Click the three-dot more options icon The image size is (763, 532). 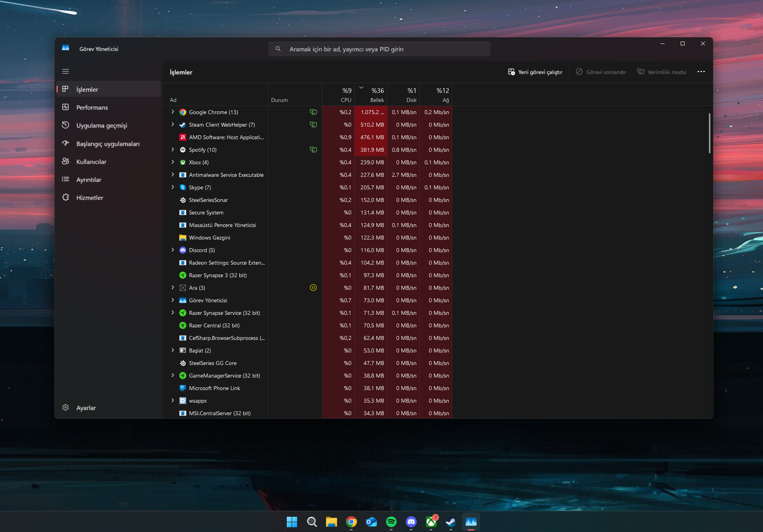[701, 72]
